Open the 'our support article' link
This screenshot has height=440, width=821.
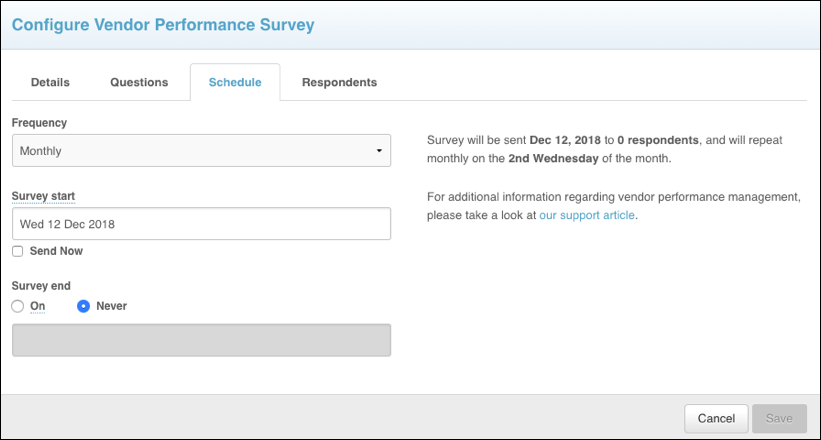click(586, 215)
